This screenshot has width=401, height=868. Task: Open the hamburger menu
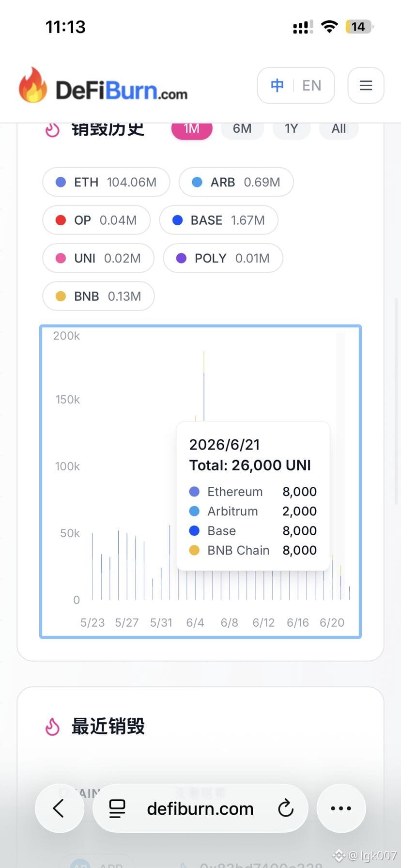[366, 85]
